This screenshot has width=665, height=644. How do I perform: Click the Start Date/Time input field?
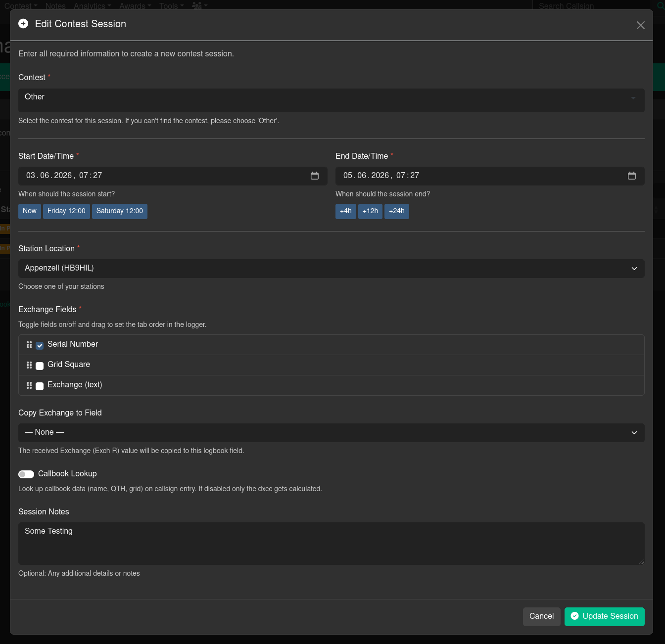173,176
